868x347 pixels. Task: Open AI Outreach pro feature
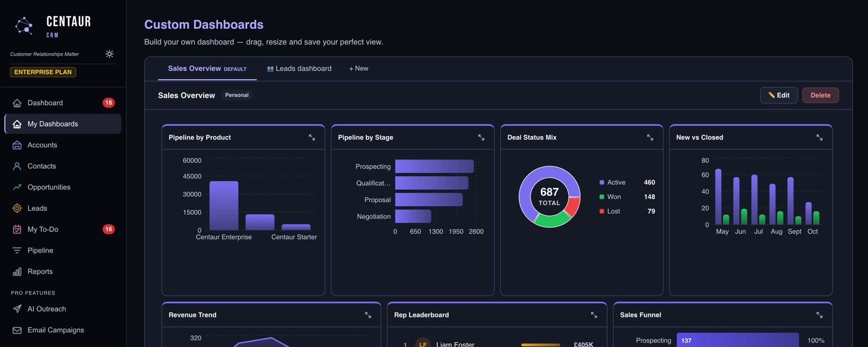click(63, 309)
